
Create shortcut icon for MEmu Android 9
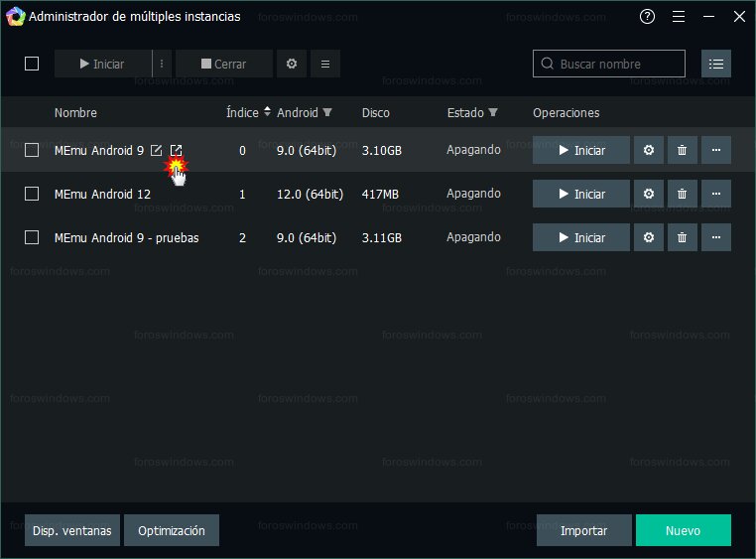[176, 150]
